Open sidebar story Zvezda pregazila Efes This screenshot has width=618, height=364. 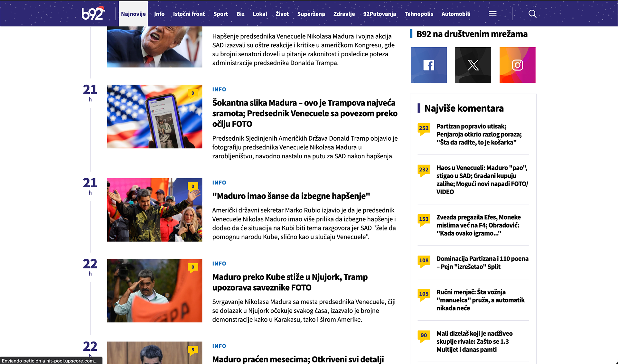coord(479,225)
